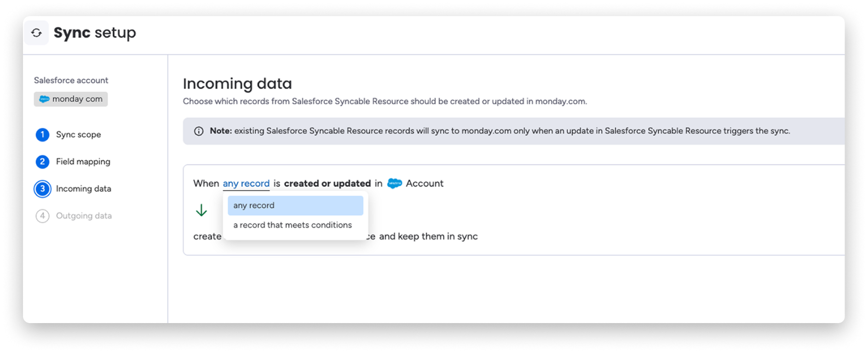Click 'created or updated' bold text

327,184
